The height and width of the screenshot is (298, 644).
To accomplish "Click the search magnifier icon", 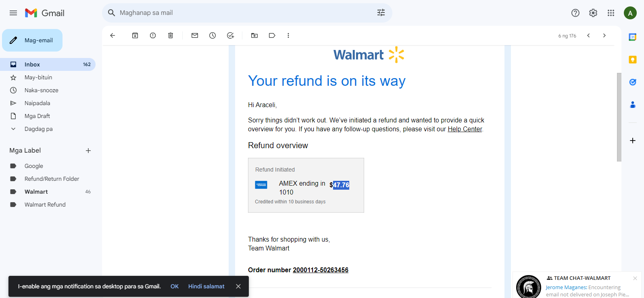I will click(112, 13).
